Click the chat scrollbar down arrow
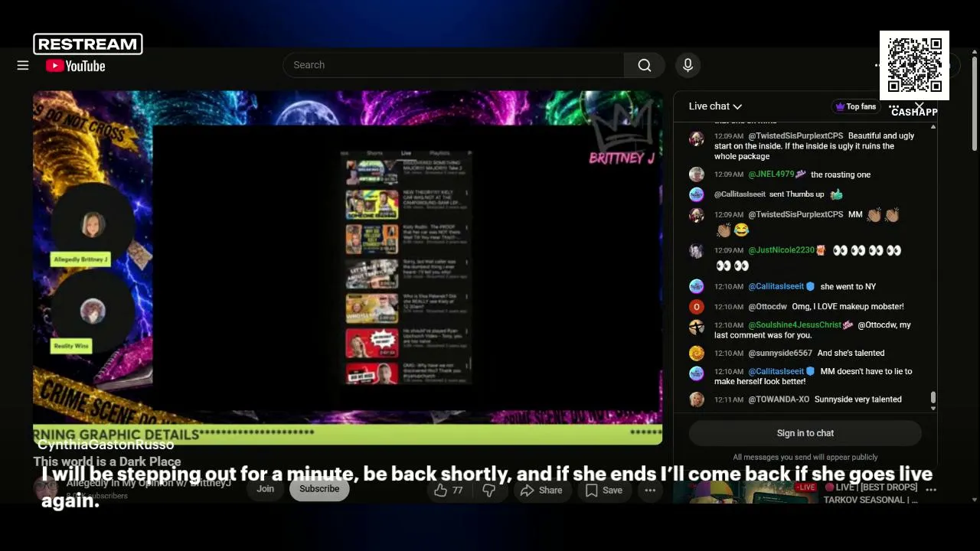This screenshot has height=551, width=980. (x=933, y=409)
